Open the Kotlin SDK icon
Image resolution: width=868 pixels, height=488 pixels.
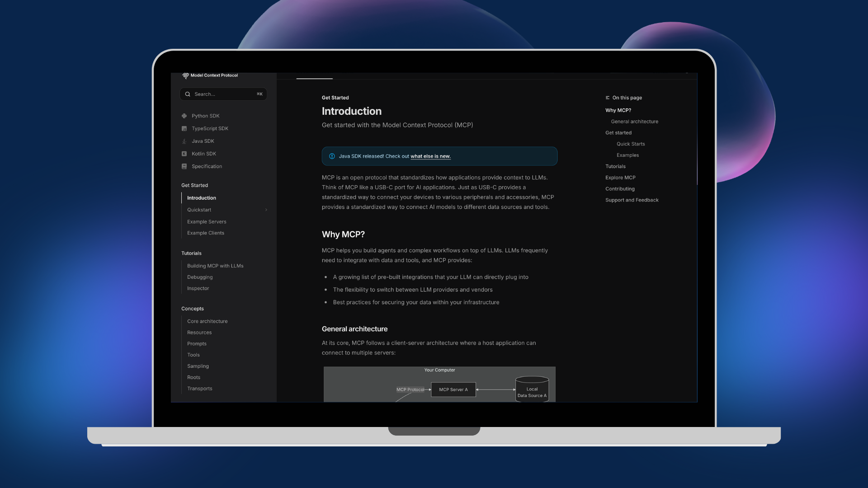[x=184, y=154]
